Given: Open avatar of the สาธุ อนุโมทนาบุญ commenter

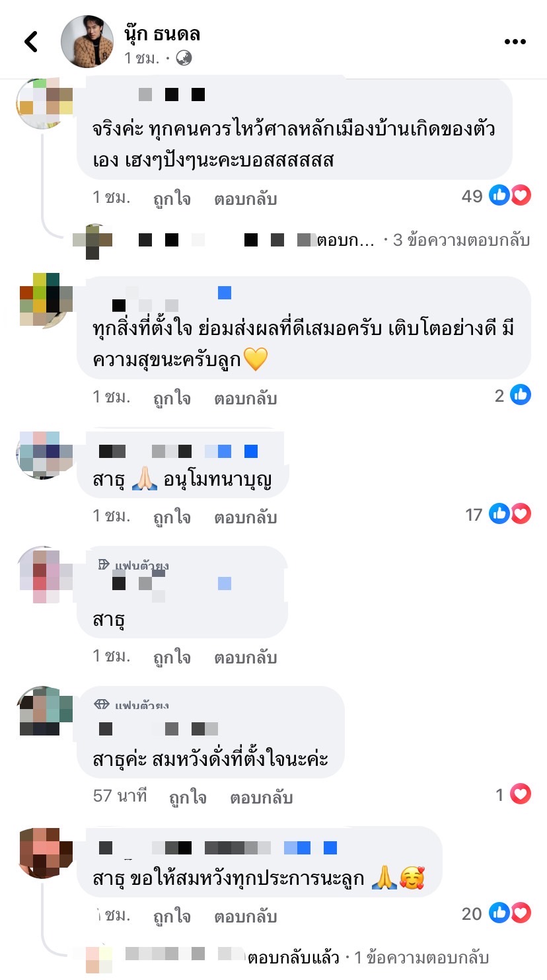Looking at the screenshot, I should pos(40,453).
